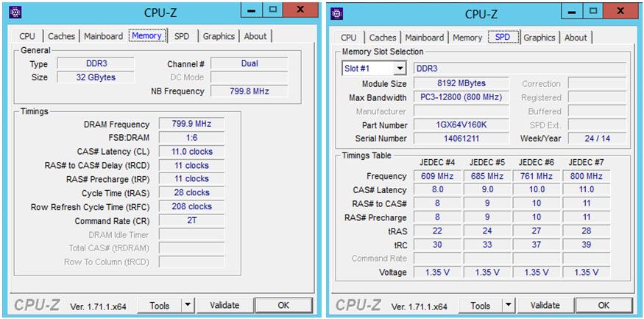Click the DDR3 memory Type field

coord(96,63)
